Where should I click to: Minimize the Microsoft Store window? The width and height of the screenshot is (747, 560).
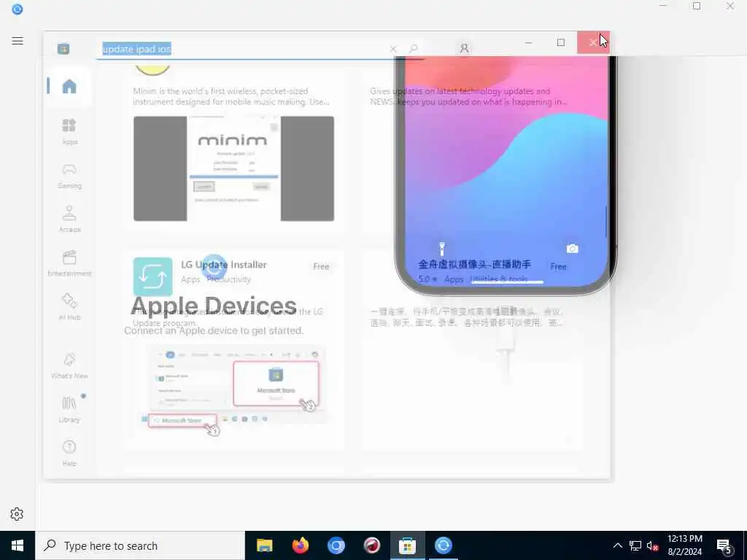528,43
